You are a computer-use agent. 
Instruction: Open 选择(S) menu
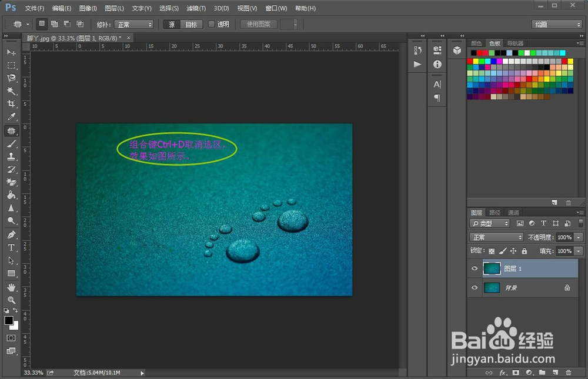(169, 8)
